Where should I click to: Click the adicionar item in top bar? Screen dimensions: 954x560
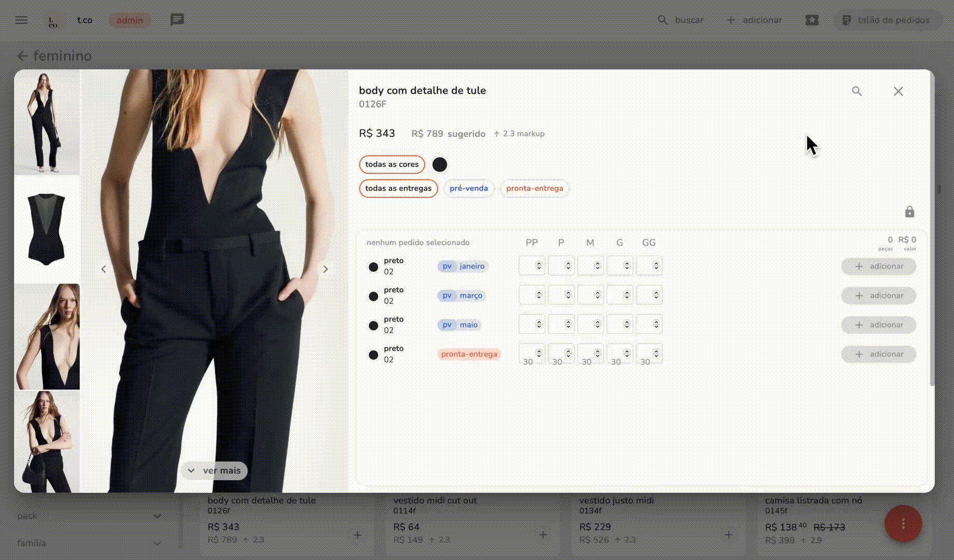click(x=754, y=20)
